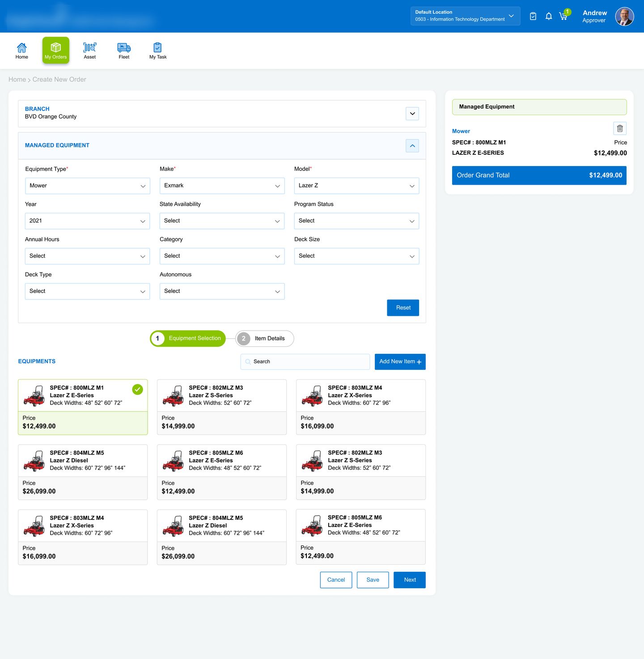This screenshot has height=659, width=644.
Task: Click Add New Item button
Action: click(x=400, y=362)
